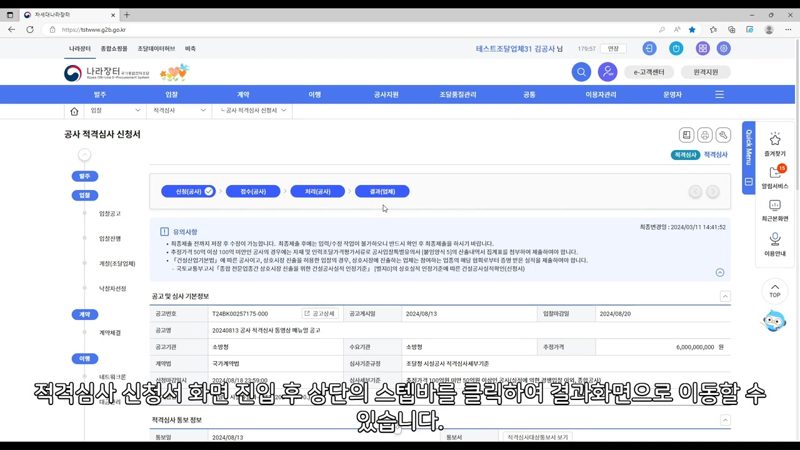Viewport: 800px width, 450px height.
Task: Click 적격심사대상통보서 보기 button
Action: [537, 437]
